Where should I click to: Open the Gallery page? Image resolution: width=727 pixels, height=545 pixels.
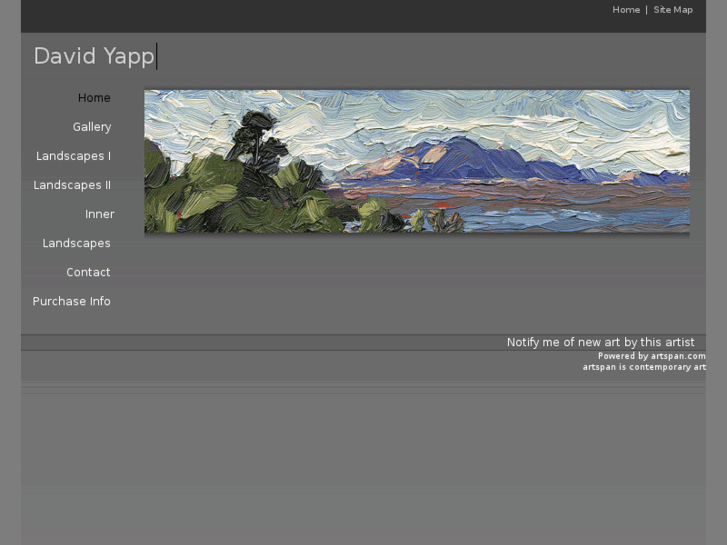92,127
